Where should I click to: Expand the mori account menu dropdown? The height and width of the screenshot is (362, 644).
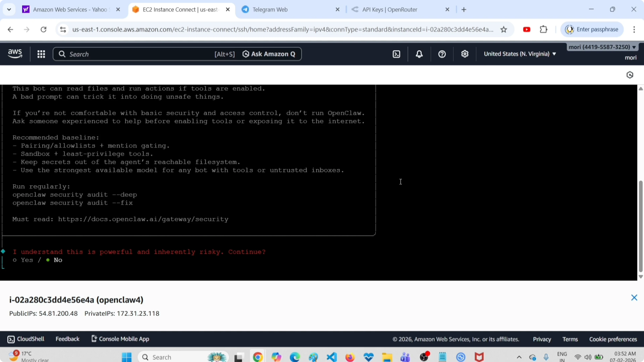[x=602, y=47]
